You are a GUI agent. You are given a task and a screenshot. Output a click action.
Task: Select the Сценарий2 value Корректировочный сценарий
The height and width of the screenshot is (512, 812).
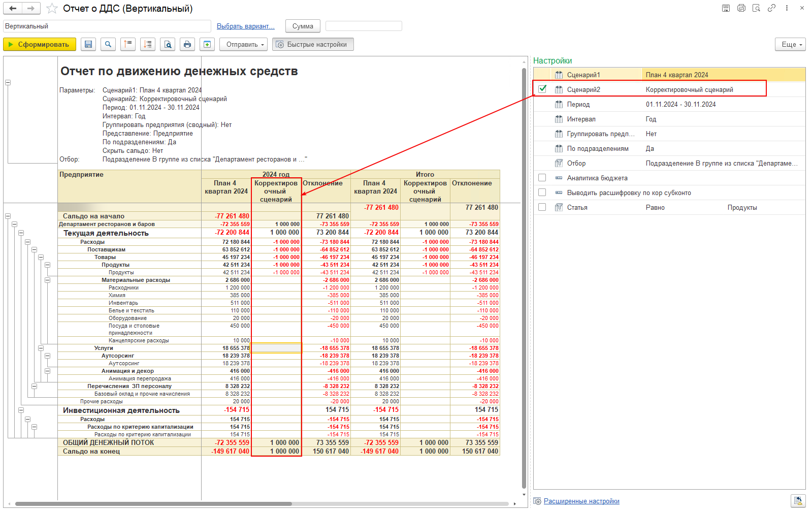tap(689, 89)
